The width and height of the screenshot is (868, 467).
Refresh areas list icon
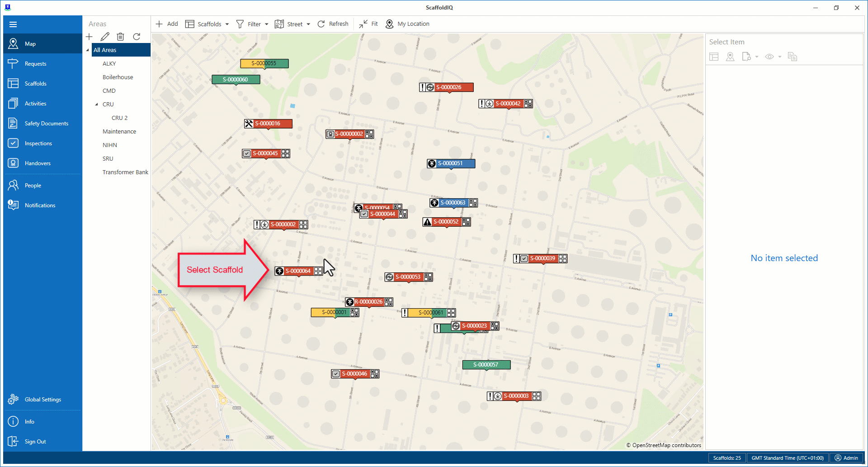coord(137,37)
